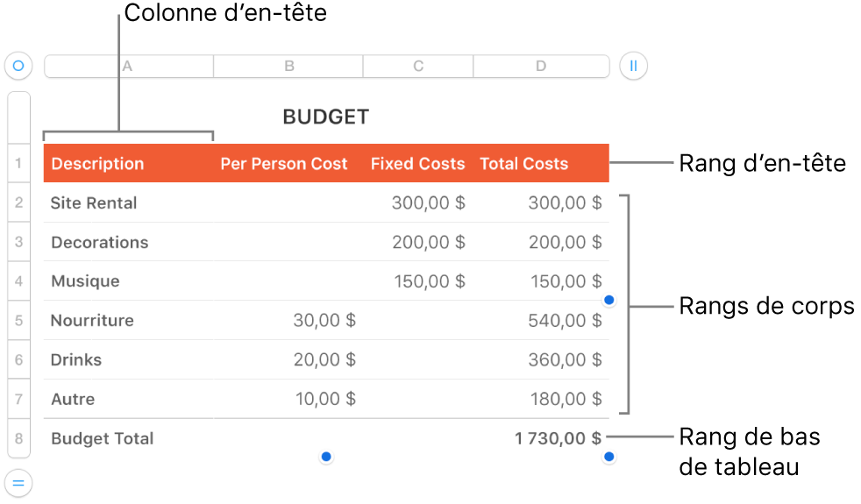
Task: Click the blue handle below the table
Action: [326, 457]
